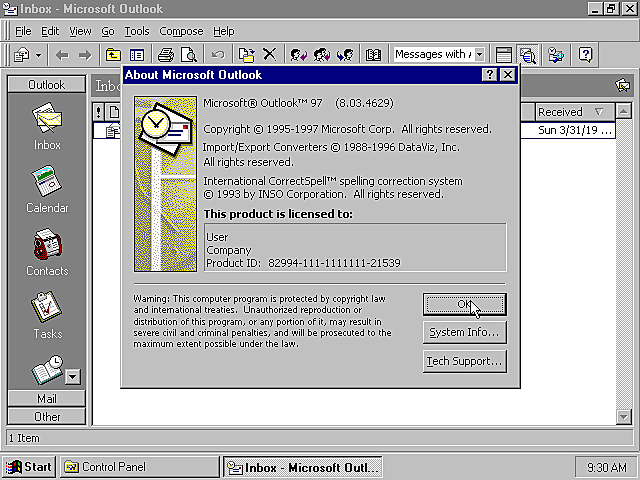Image resolution: width=640 pixels, height=480 pixels.
Task: Click the About dialog question mark help button
Action: [489, 75]
